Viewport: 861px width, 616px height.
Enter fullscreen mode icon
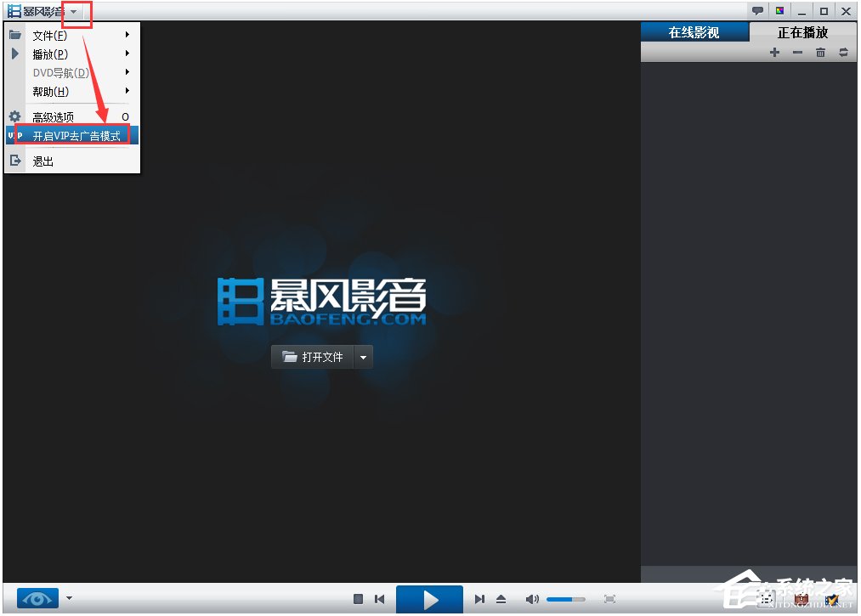pyautogui.click(x=609, y=599)
